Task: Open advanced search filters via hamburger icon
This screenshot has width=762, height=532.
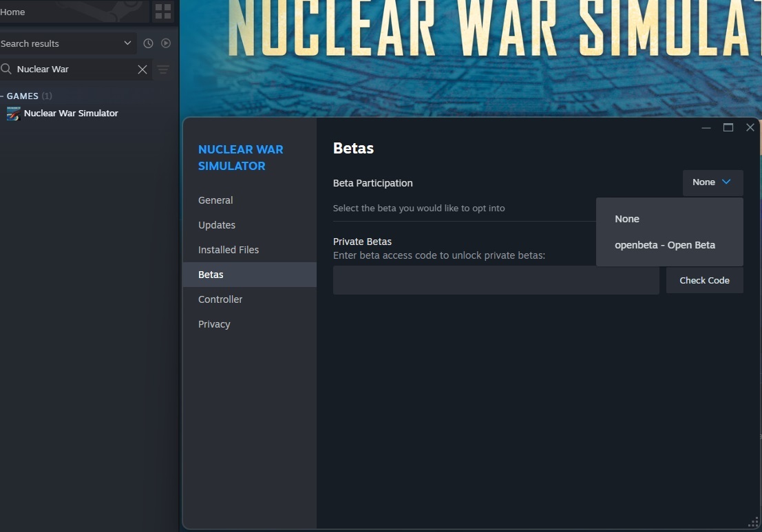Action: pyautogui.click(x=163, y=70)
